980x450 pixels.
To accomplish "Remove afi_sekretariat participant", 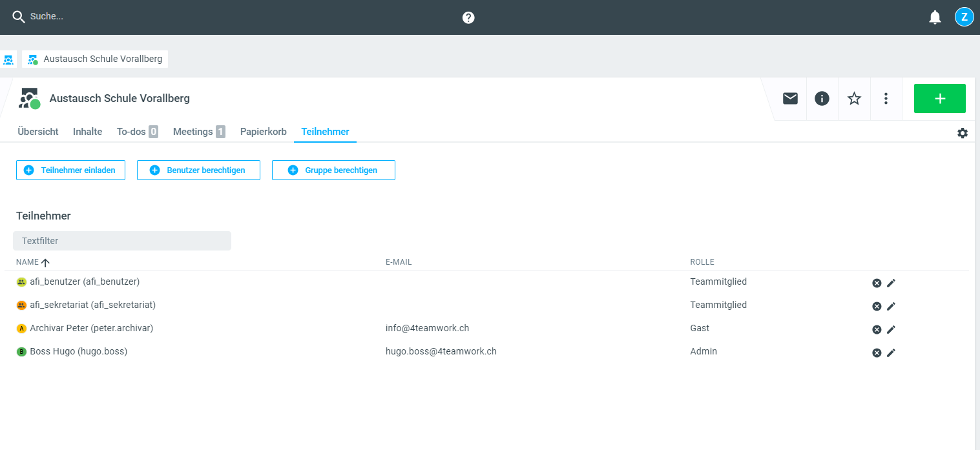I will [x=877, y=306].
